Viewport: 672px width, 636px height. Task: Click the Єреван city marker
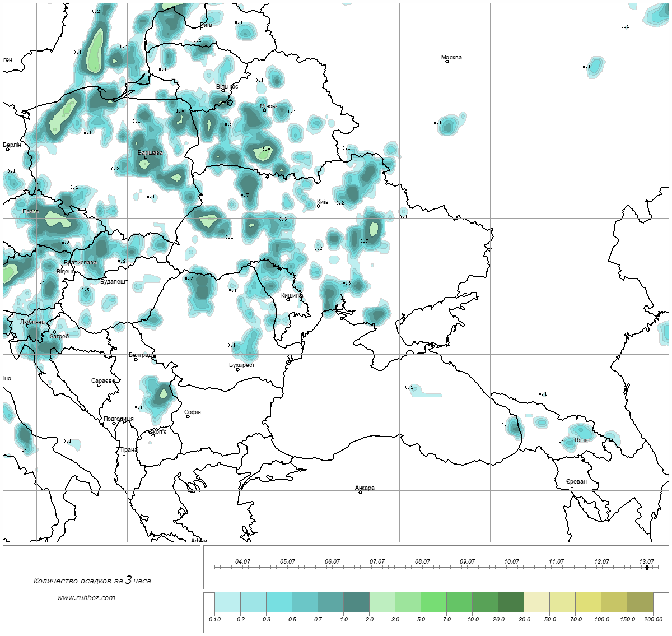pyautogui.click(x=572, y=486)
